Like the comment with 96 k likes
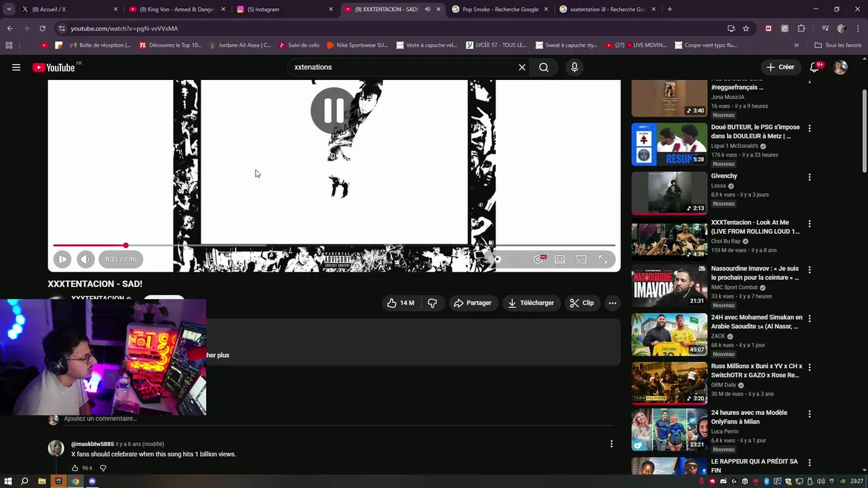The height and width of the screenshot is (488, 868). point(75,468)
